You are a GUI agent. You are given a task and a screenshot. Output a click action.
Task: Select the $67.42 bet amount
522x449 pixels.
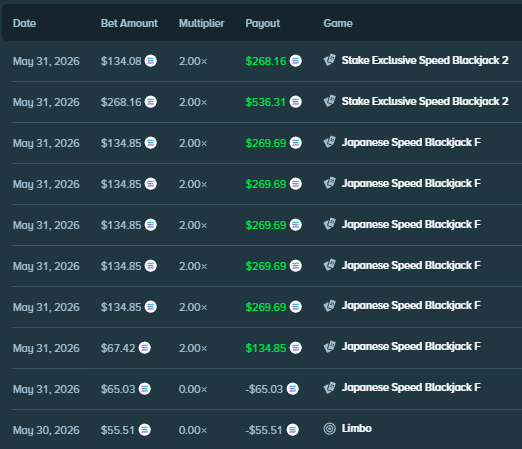click(118, 348)
